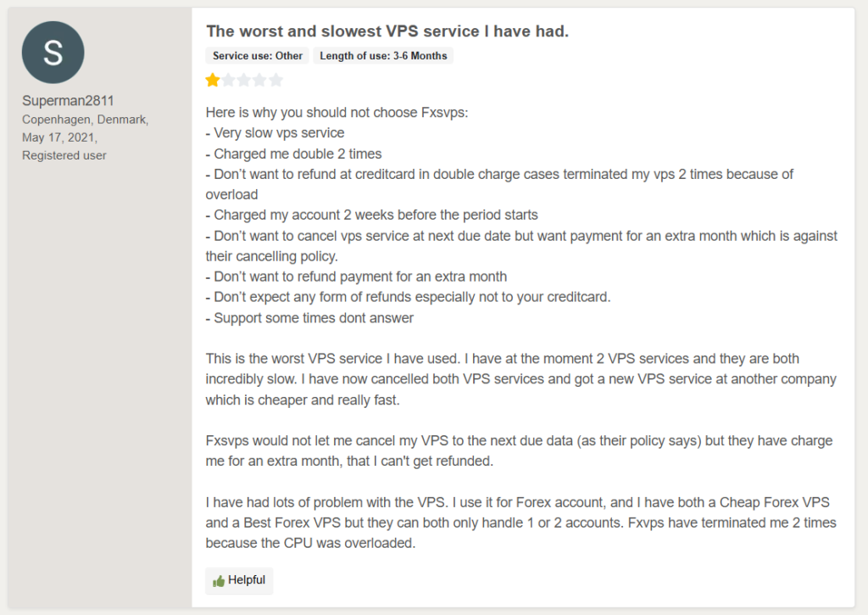Image resolution: width=868 pixels, height=615 pixels.
Task: Click the second rating star
Action: click(228, 81)
